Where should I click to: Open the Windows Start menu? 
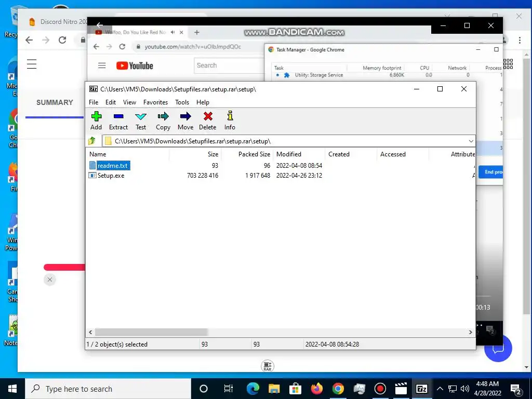point(12,389)
